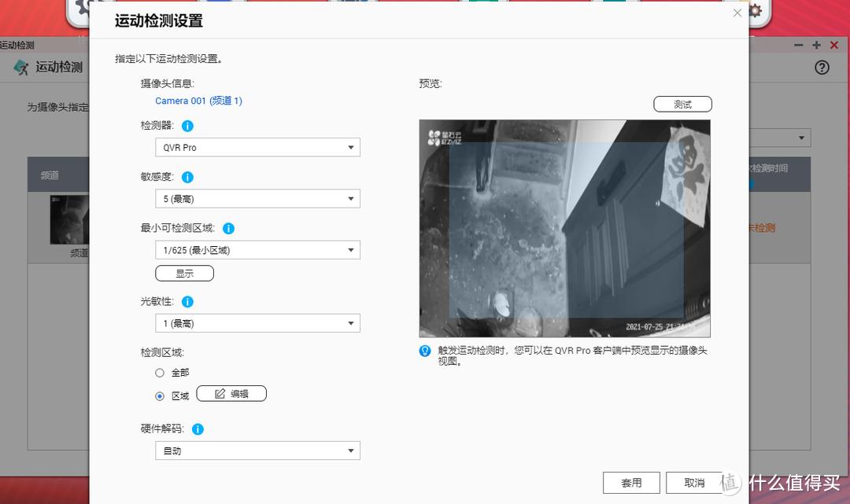Screen dimensions: 850x504
Task: Click the camera channel thumbnail on the left
Action: click(69, 220)
